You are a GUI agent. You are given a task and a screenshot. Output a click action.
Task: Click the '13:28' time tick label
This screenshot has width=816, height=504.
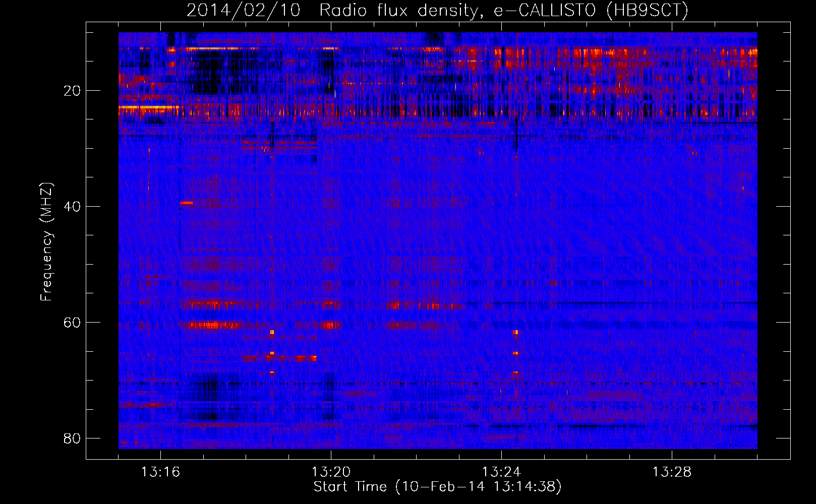coord(672,472)
